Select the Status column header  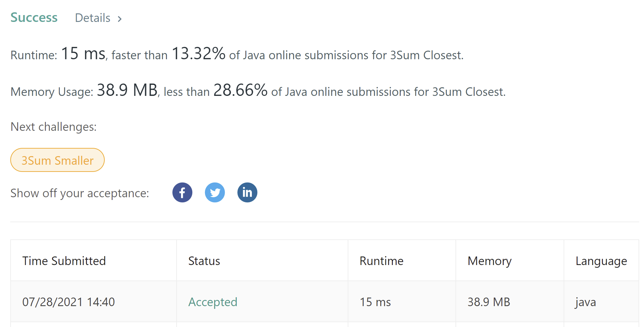coord(204,261)
